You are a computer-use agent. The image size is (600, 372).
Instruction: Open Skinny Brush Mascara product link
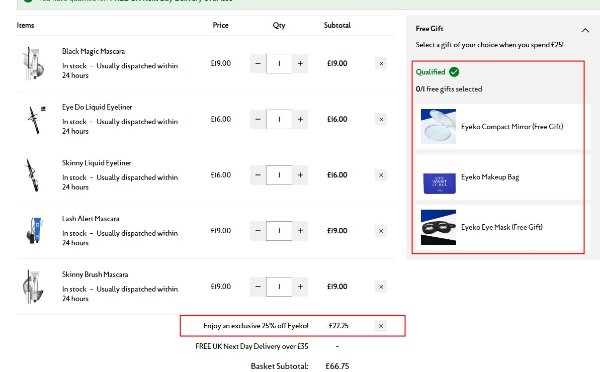(x=95, y=274)
